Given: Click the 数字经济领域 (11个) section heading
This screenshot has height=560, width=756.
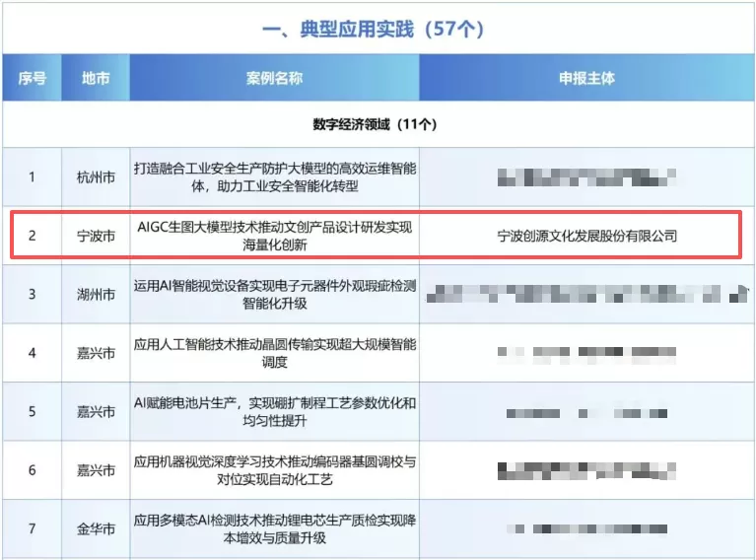Looking at the screenshot, I should [x=375, y=124].
